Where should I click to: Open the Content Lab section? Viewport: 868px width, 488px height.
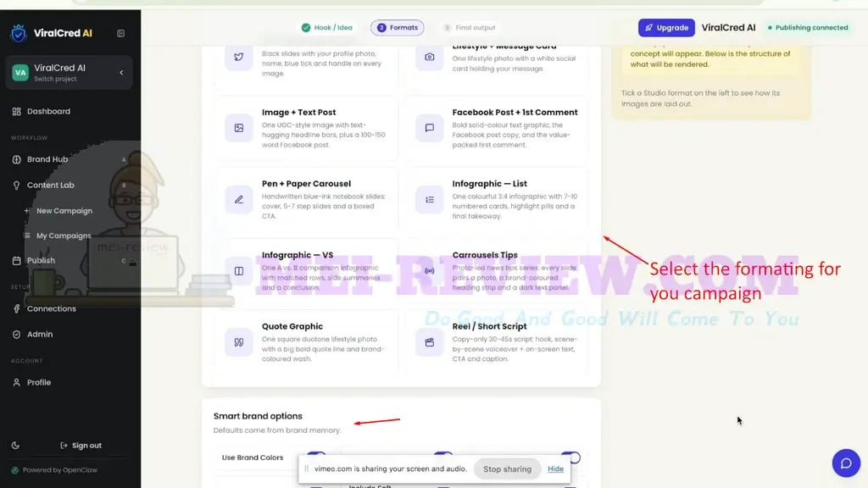click(50, 185)
